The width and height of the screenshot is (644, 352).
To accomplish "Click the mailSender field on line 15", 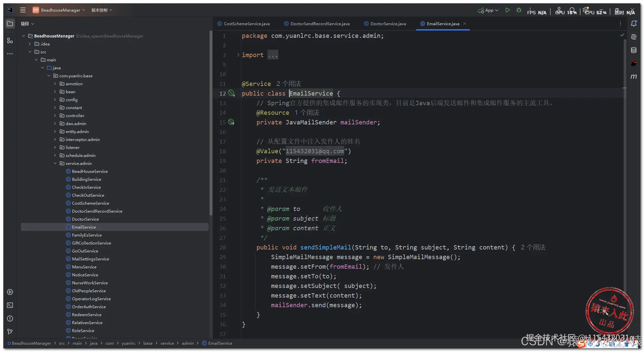I will 358,122.
